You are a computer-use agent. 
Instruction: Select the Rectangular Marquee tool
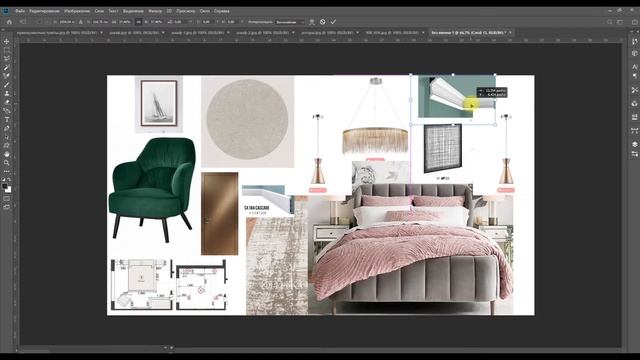pyautogui.click(x=7, y=50)
